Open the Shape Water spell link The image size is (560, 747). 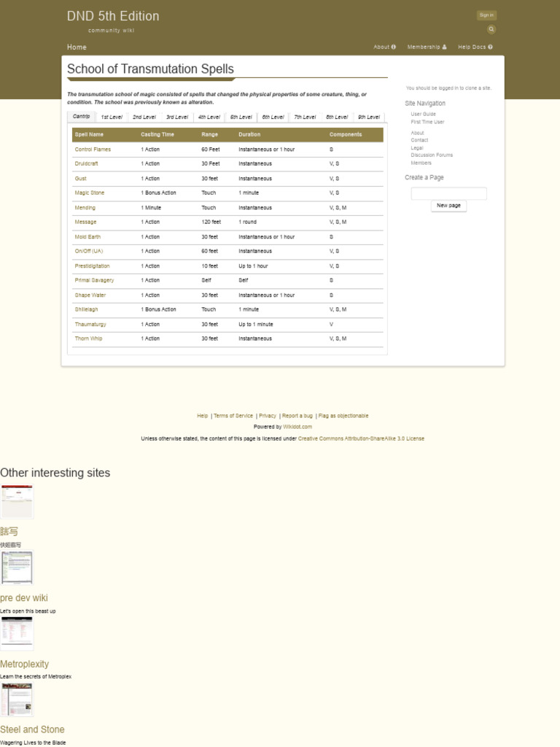pyautogui.click(x=90, y=295)
